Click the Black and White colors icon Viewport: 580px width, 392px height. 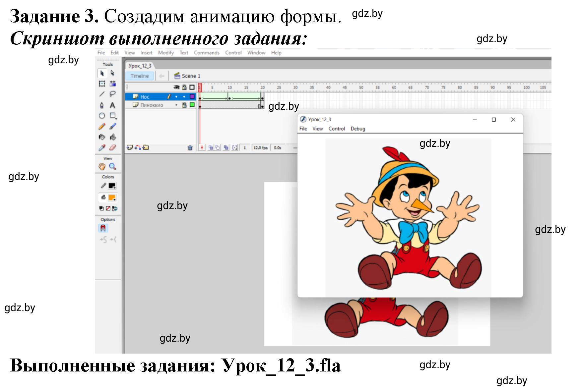(x=101, y=208)
